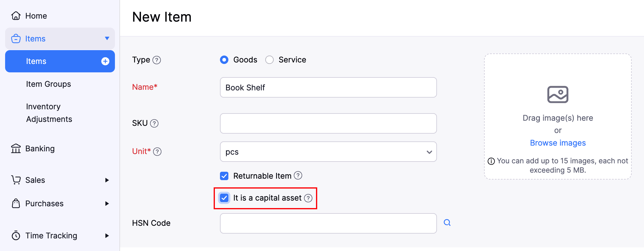Expand the Purchases sidebar section
The width and height of the screenshot is (644, 251).
[x=107, y=204]
